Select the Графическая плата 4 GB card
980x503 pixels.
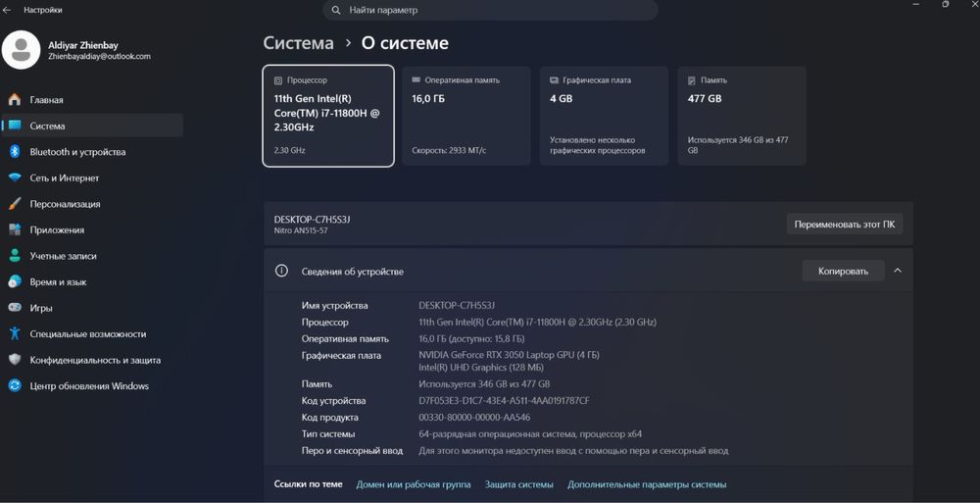[x=604, y=116]
